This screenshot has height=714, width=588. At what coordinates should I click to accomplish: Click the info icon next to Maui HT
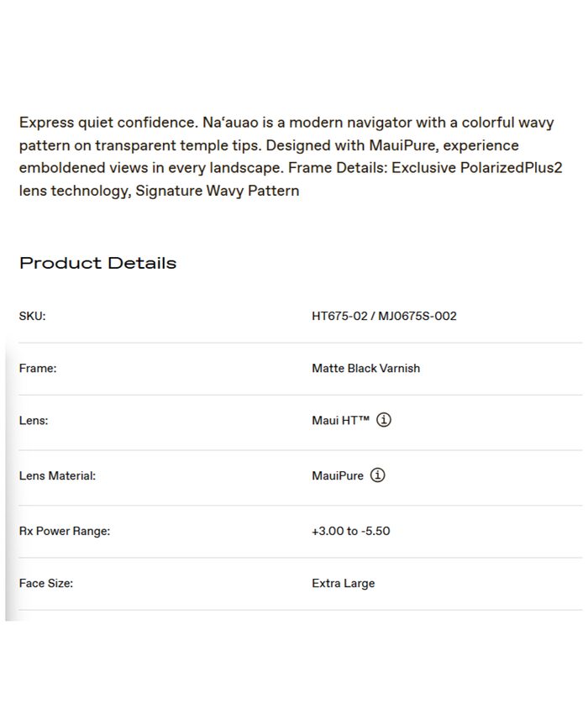384,420
